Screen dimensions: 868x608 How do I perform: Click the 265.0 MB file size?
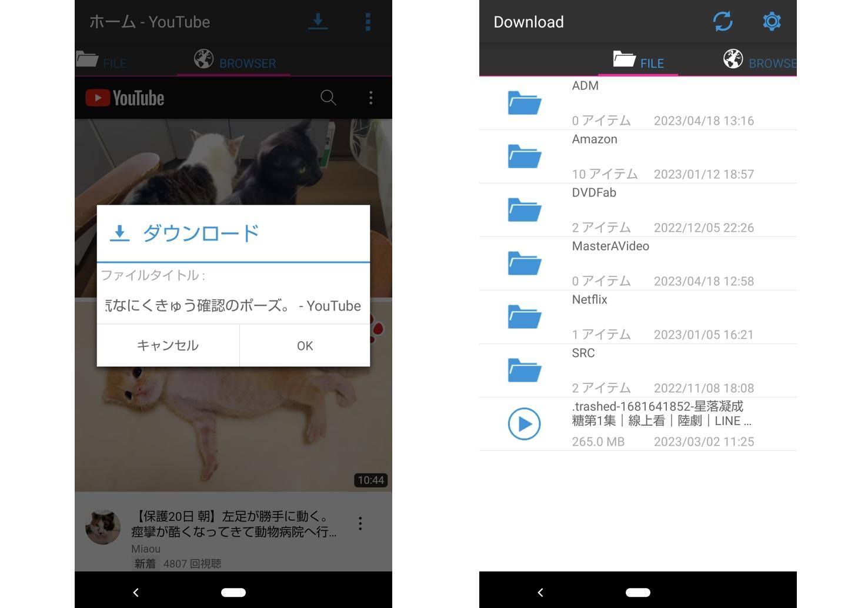(598, 442)
